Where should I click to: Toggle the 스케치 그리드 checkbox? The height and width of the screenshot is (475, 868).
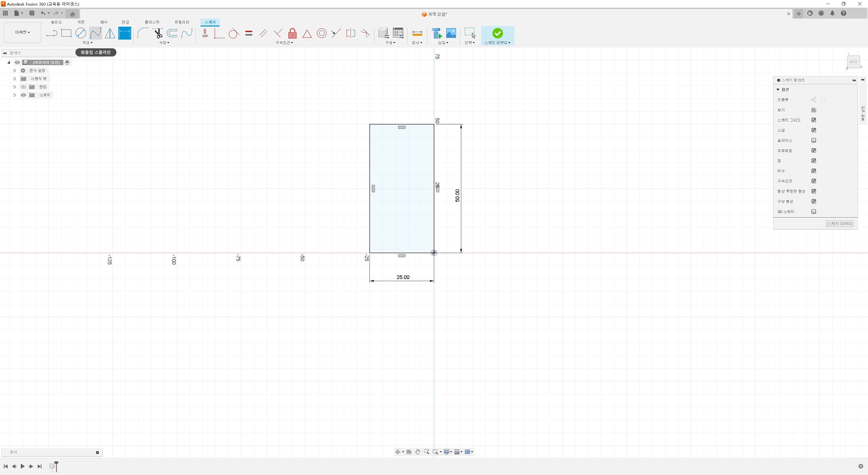(x=814, y=120)
